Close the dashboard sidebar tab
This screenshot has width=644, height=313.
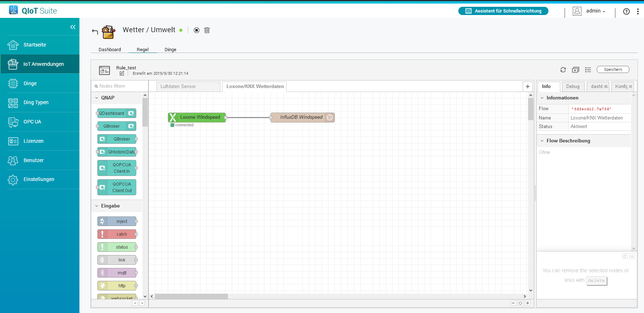point(606,87)
